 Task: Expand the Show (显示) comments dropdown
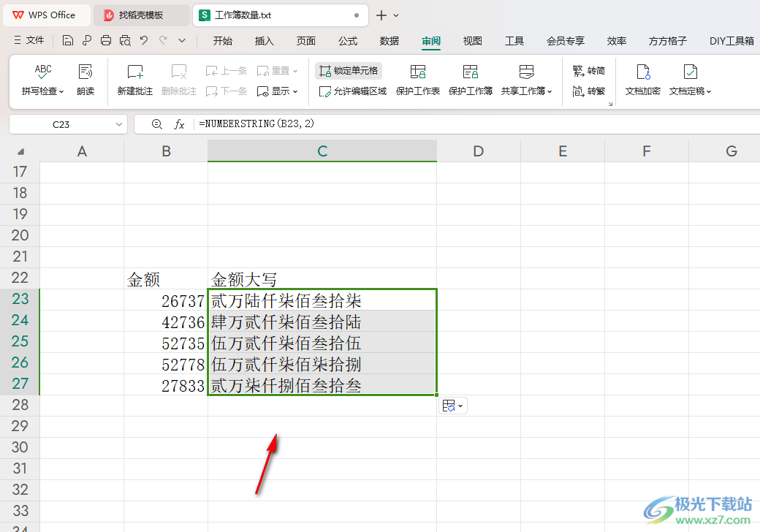(295, 91)
